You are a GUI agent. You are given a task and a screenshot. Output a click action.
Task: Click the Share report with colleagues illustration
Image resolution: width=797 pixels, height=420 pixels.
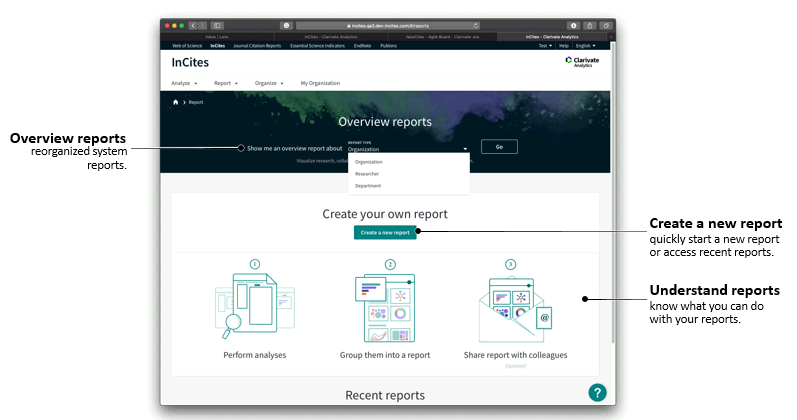coord(515,309)
